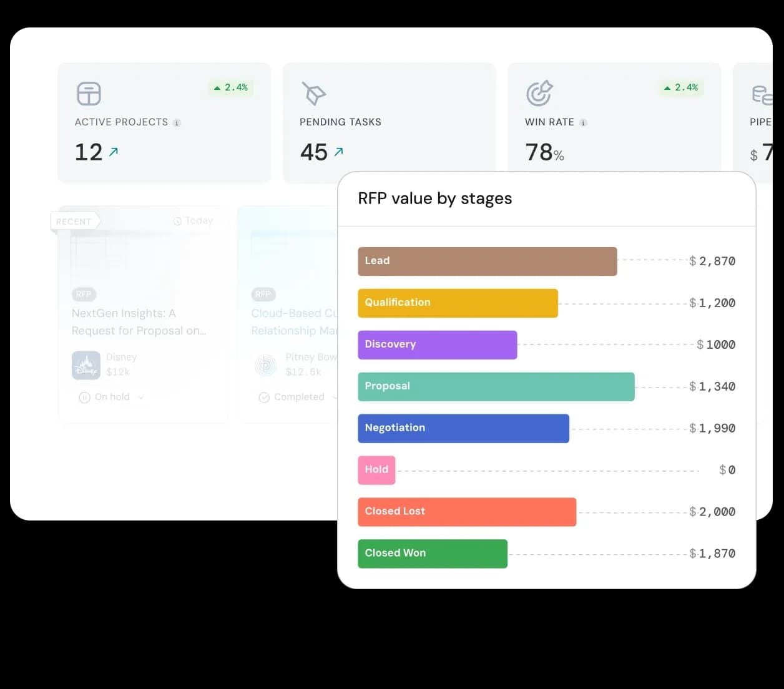Open Pending Tasks via arrow next to 45
This screenshot has width=784, height=689.
coord(339,152)
